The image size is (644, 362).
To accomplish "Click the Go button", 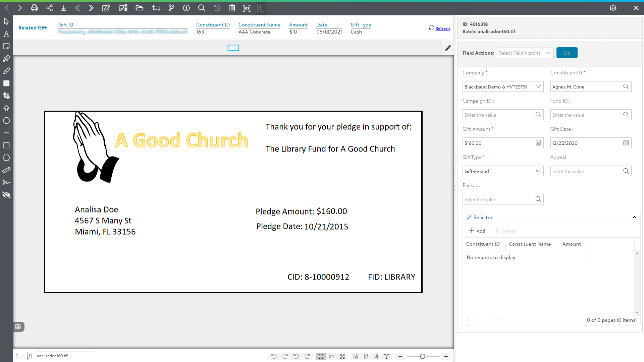I will pyautogui.click(x=567, y=53).
